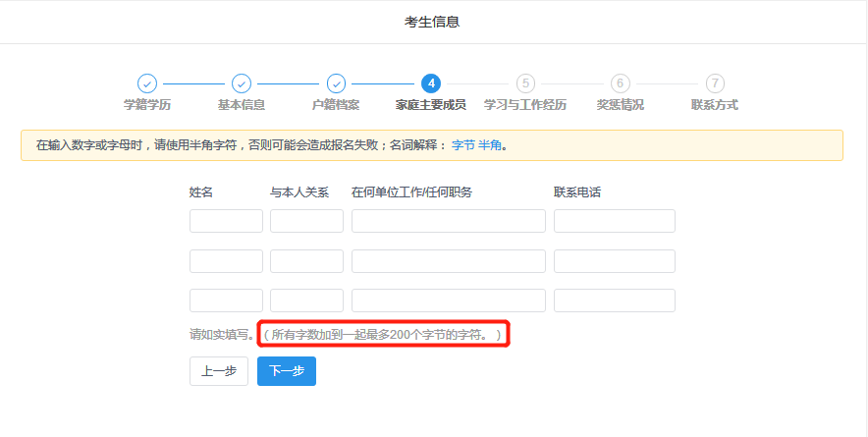Select the step 6 circle for 奖惩情况

(x=620, y=83)
